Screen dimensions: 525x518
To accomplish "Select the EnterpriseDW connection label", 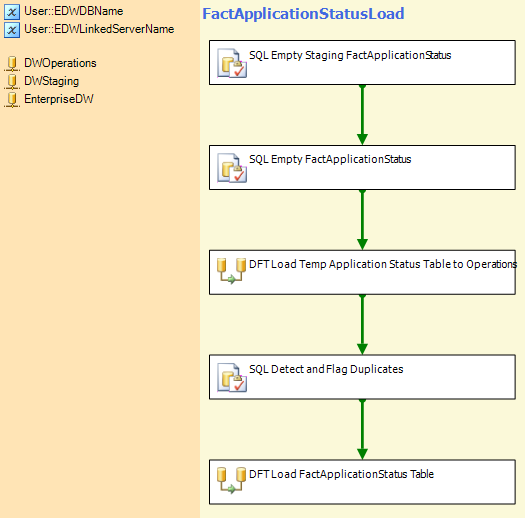I will pyautogui.click(x=59, y=99).
